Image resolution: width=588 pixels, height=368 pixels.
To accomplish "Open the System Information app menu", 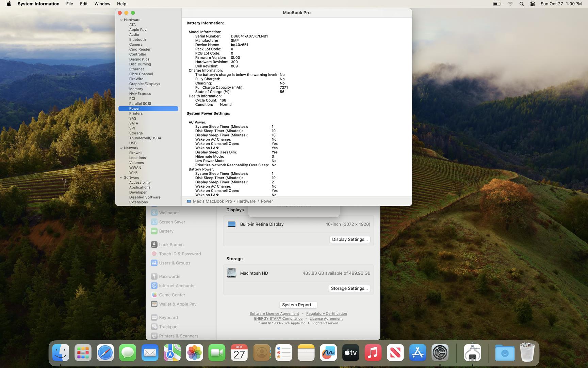I will click(38, 4).
